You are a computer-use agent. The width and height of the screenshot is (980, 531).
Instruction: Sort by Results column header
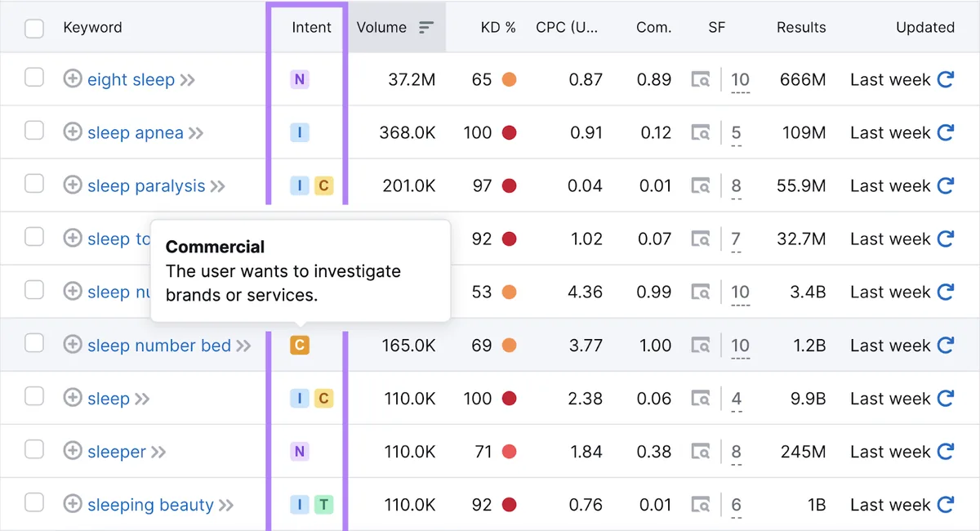[x=801, y=27]
